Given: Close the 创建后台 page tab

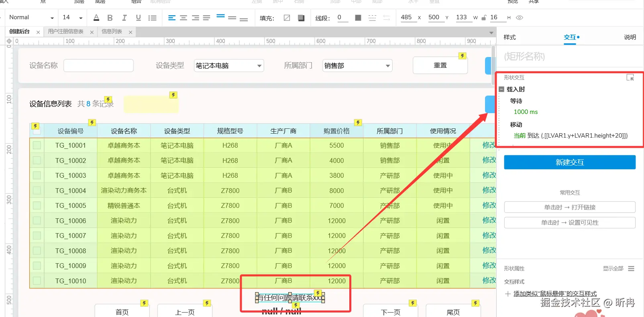Looking at the screenshot, I should click(x=38, y=32).
